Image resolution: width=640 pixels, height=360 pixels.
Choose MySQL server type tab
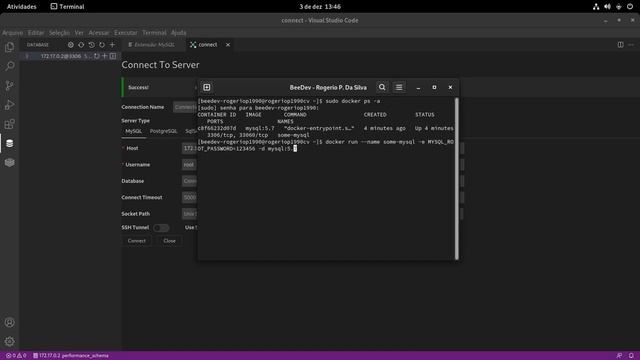coord(133,131)
